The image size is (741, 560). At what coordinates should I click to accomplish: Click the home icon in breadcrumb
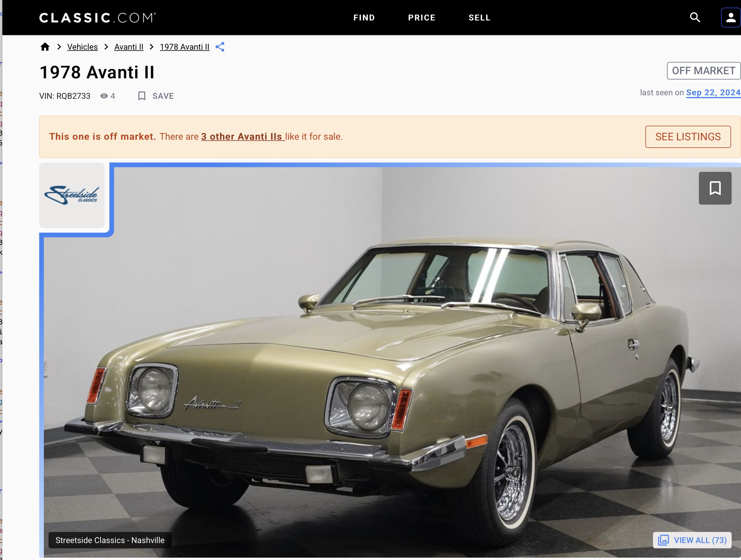coord(45,47)
